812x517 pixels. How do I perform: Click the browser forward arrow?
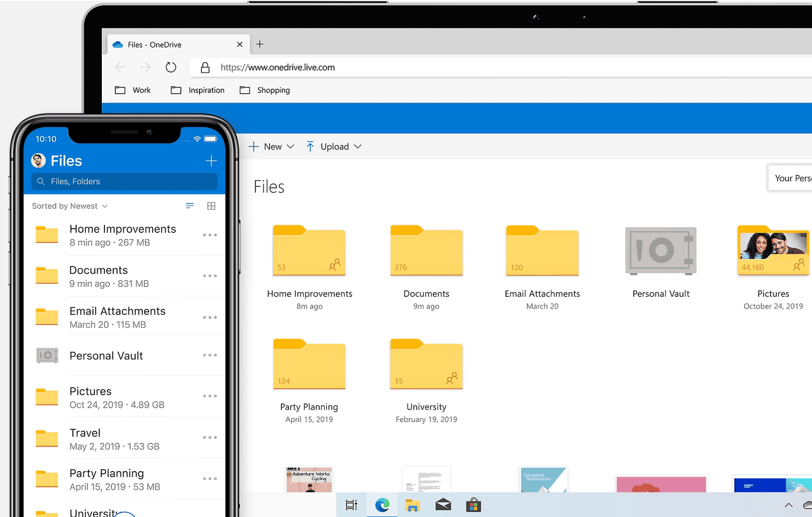(145, 67)
